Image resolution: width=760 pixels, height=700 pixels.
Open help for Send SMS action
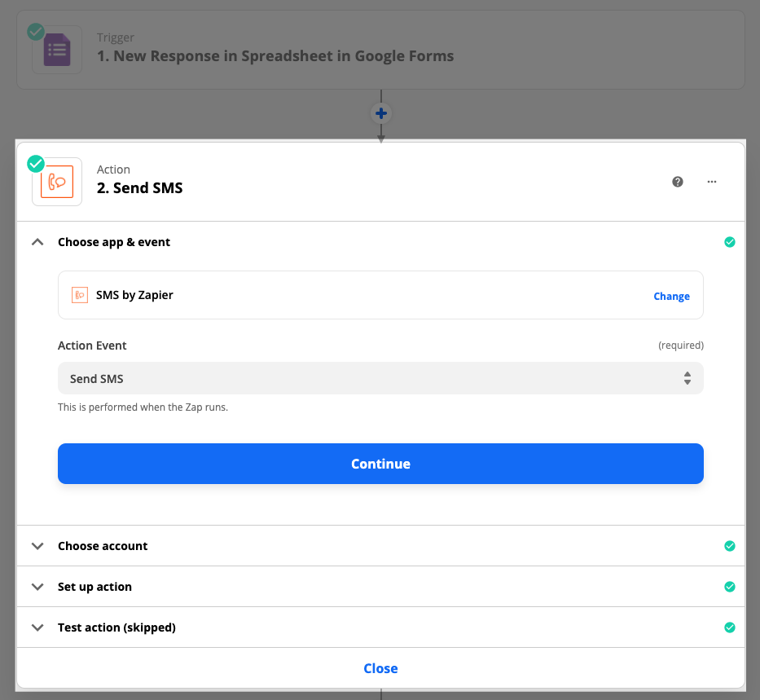coord(678,182)
